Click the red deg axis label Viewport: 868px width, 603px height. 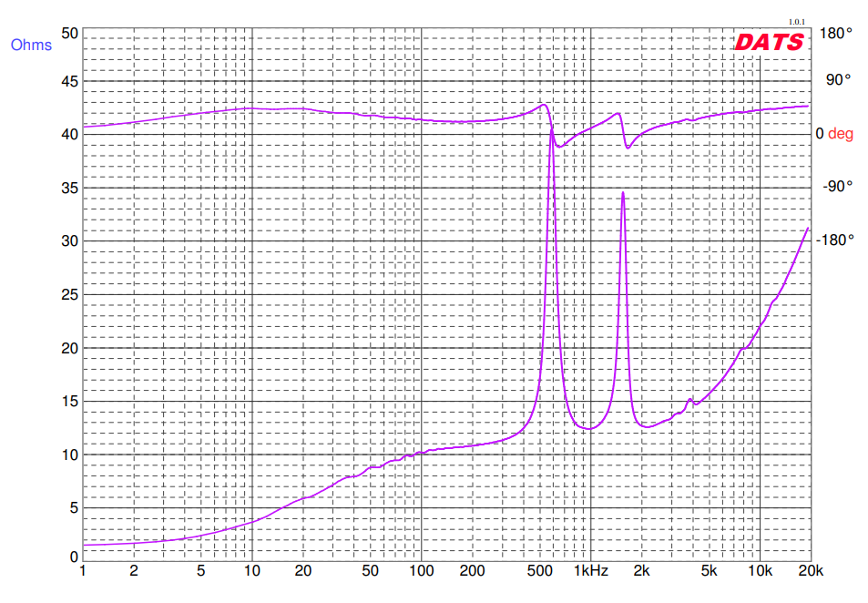pos(841,134)
